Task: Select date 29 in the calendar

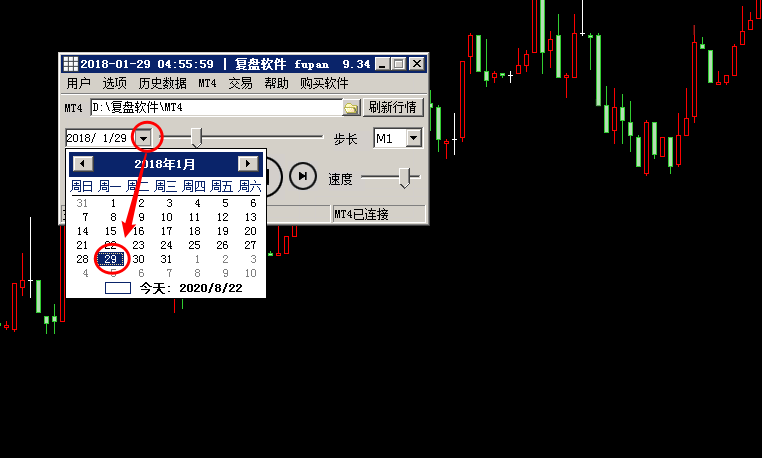Action: tap(112, 259)
